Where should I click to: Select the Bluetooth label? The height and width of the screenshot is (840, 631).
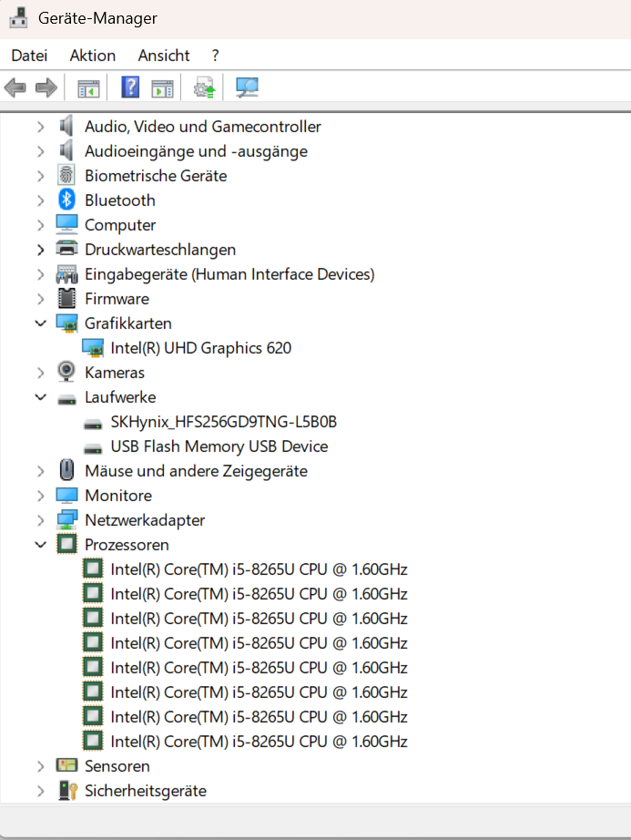pos(120,200)
